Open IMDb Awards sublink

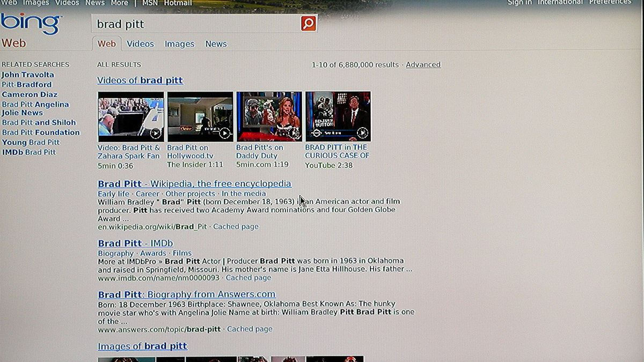pos(153,253)
